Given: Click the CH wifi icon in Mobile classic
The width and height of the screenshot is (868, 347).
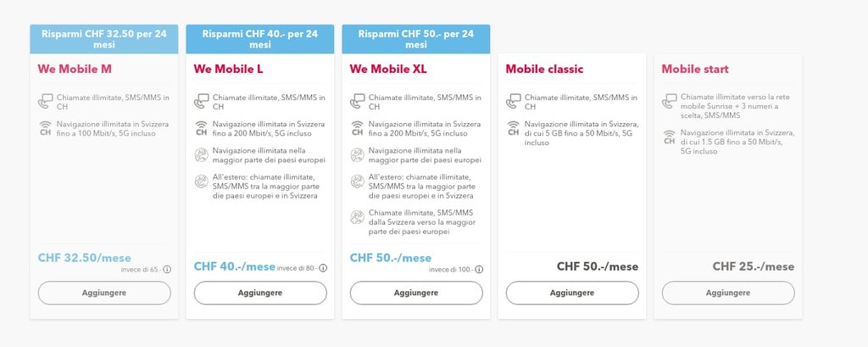Looking at the screenshot, I should click(513, 129).
